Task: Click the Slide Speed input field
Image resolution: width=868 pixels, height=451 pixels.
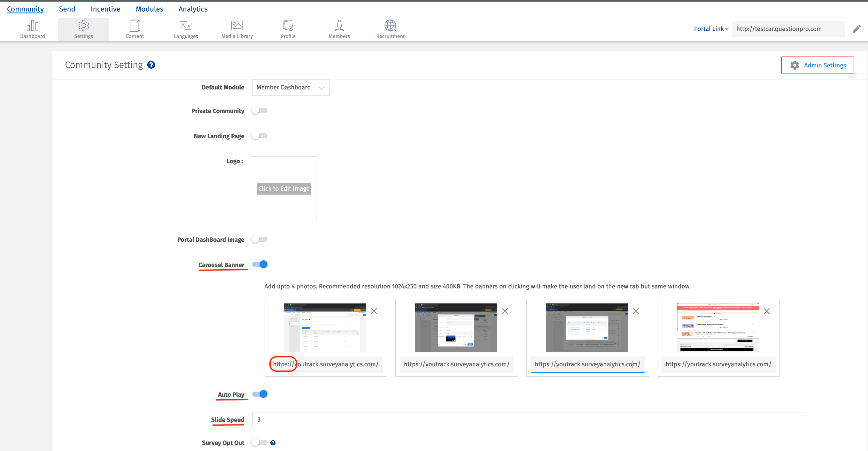Action: pyautogui.click(x=528, y=420)
